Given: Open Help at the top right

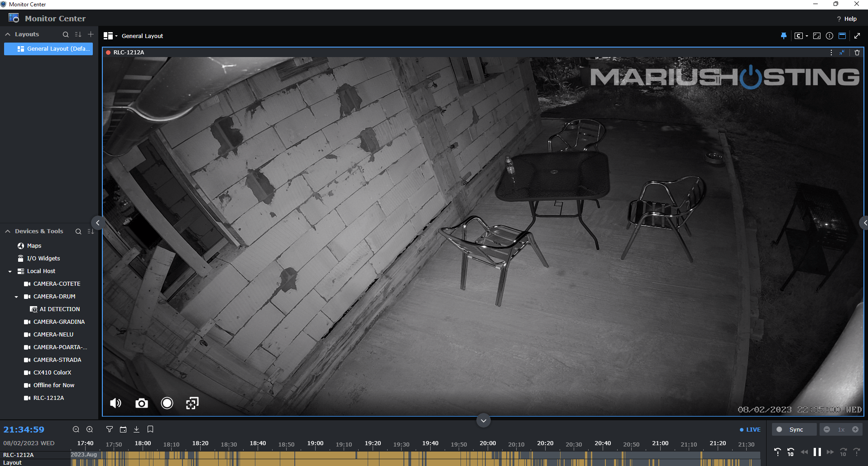Looking at the screenshot, I should pyautogui.click(x=847, y=19).
